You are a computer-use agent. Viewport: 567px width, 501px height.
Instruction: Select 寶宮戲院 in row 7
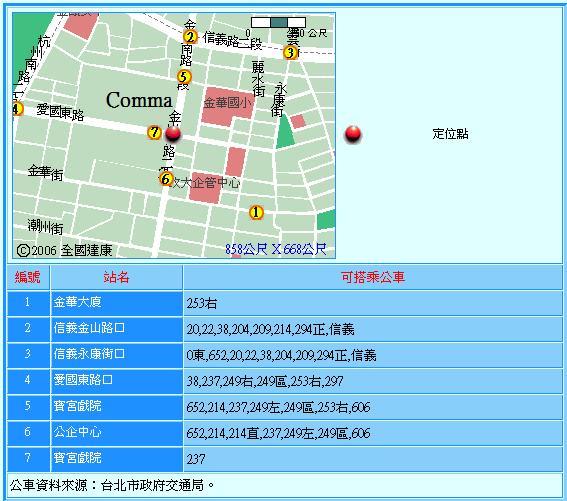pos(77,458)
